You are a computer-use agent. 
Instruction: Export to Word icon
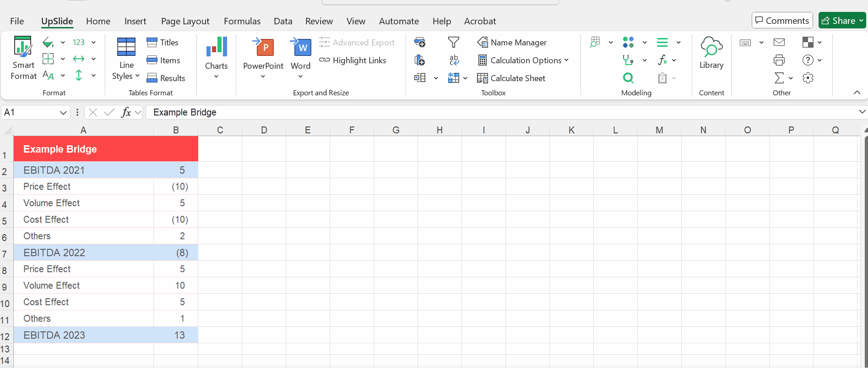pyautogui.click(x=301, y=47)
